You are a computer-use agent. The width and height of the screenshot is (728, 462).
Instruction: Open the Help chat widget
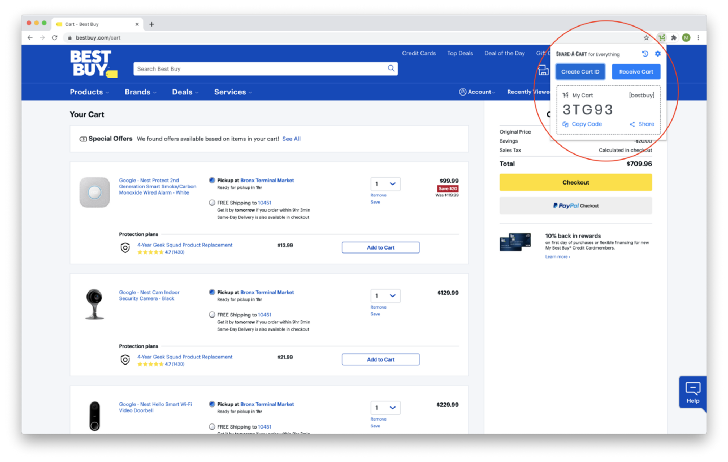click(693, 392)
